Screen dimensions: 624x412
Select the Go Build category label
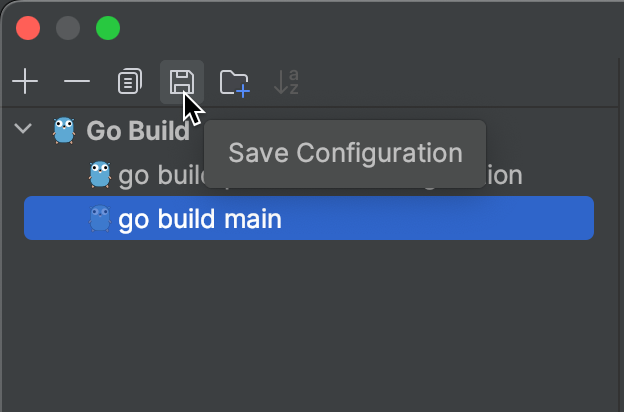(x=138, y=131)
